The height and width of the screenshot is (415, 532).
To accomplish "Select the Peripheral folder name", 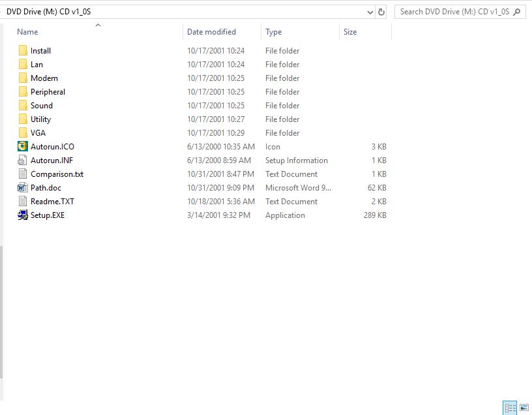I will (x=48, y=92).
